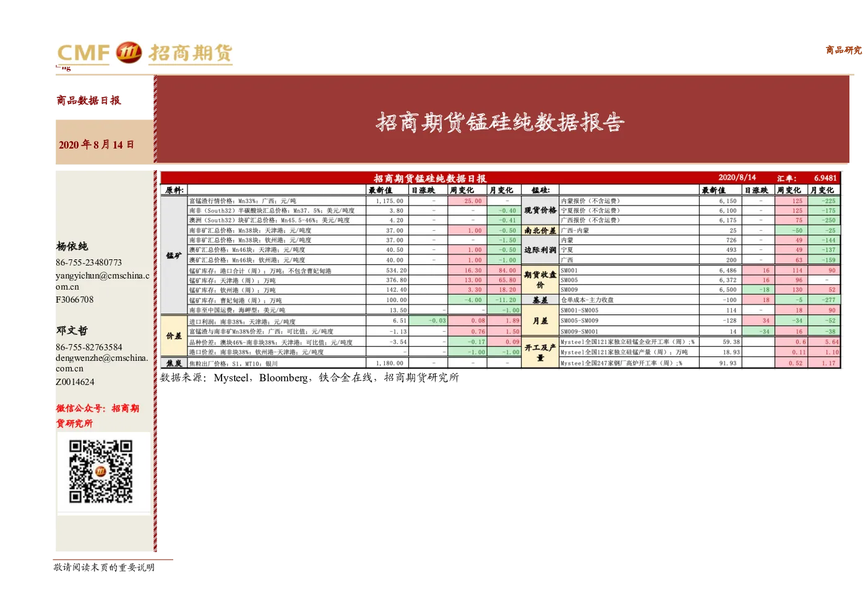Click the footer note 敬请阅读末页的重要说明

(104, 568)
